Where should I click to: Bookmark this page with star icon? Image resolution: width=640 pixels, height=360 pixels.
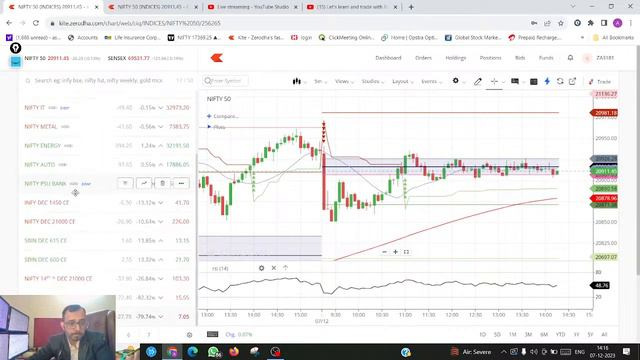point(561,23)
